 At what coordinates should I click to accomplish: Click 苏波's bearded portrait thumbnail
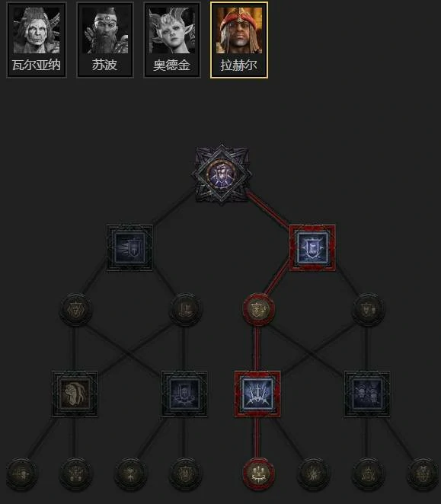[105, 30]
